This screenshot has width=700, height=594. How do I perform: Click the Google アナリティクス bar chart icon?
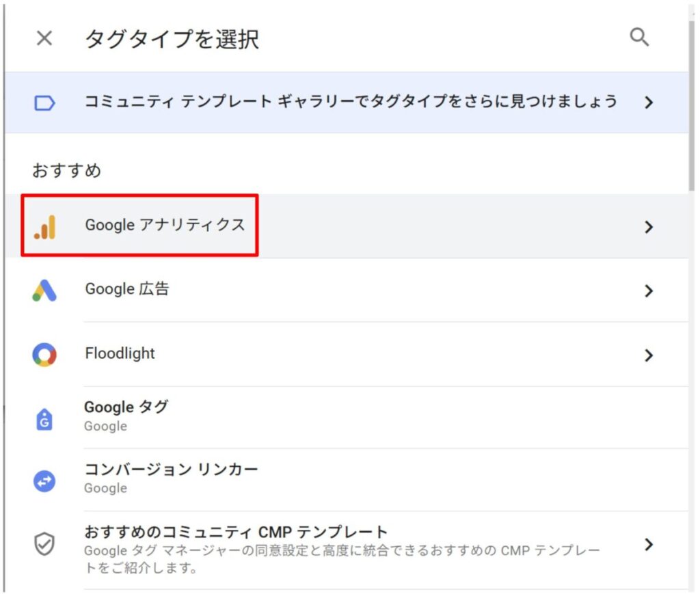click(x=45, y=227)
